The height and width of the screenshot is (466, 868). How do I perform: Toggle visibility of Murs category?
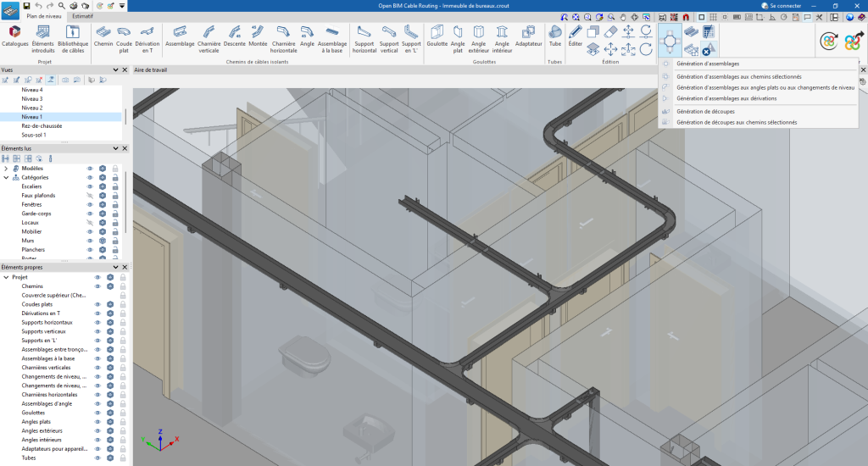point(90,241)
